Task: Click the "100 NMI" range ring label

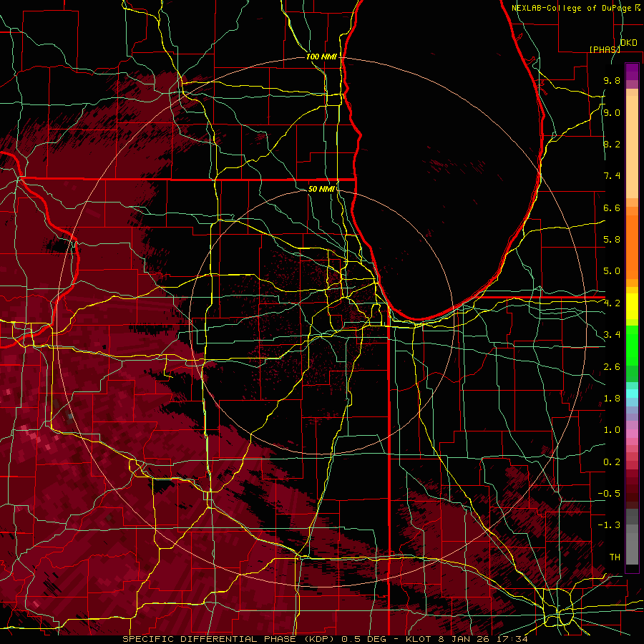Action: pos(321,57)
